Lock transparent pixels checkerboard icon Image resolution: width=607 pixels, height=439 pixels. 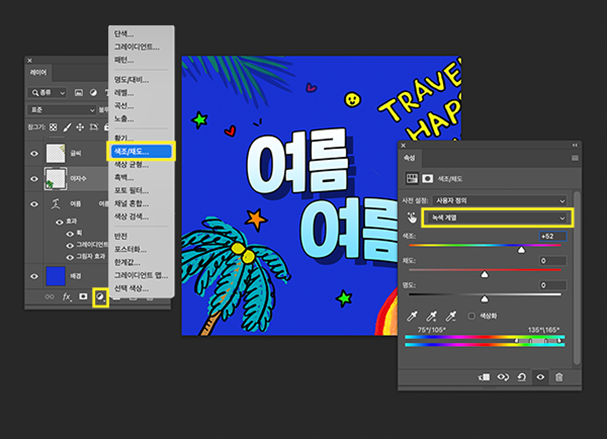coord(53,127)
